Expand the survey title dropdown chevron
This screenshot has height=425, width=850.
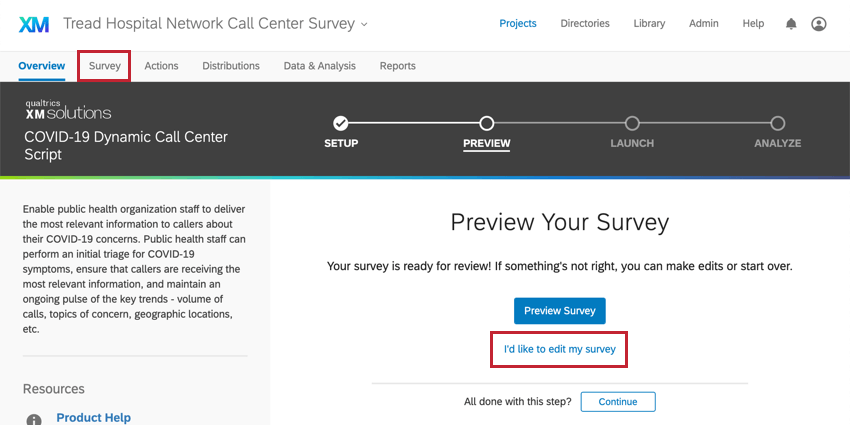tap(364, 24)
